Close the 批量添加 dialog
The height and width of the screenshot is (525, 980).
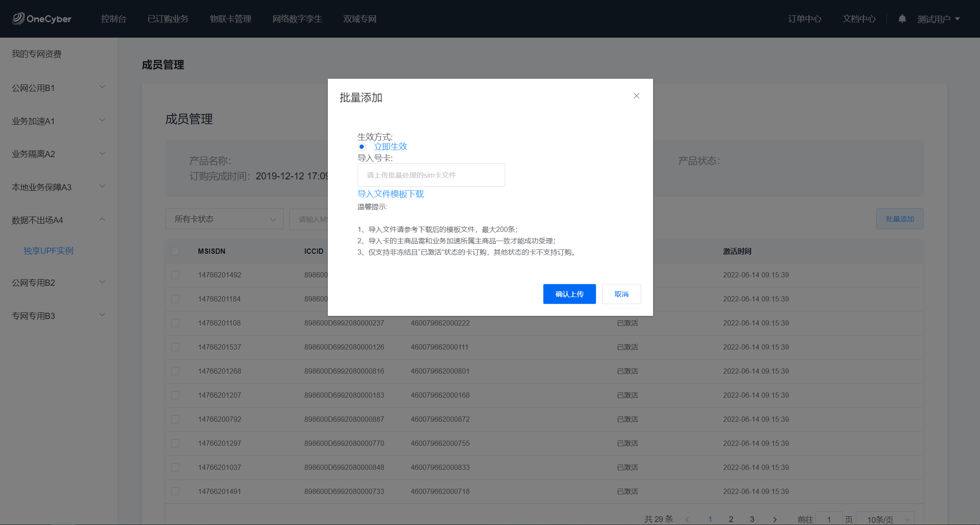pyautogui.click(x=636, y=96)
